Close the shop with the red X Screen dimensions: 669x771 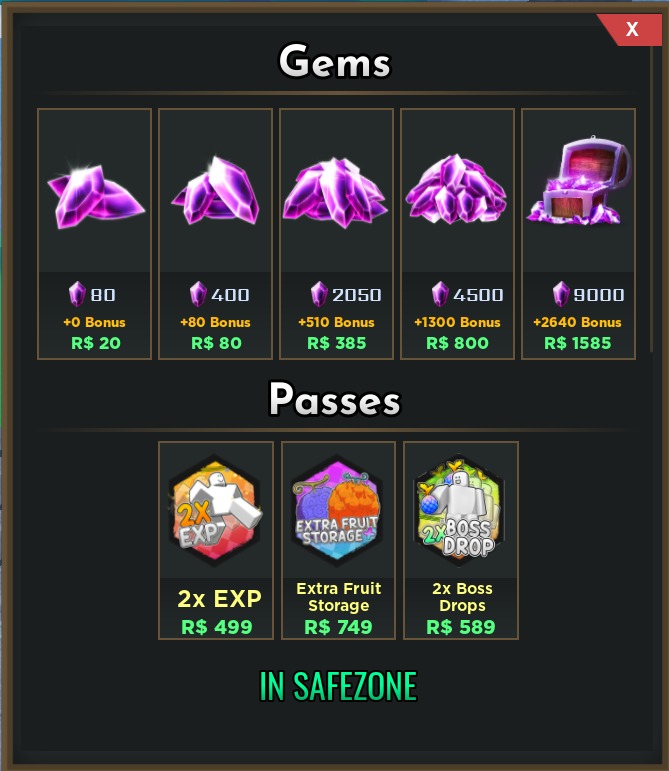pos(631,30)
